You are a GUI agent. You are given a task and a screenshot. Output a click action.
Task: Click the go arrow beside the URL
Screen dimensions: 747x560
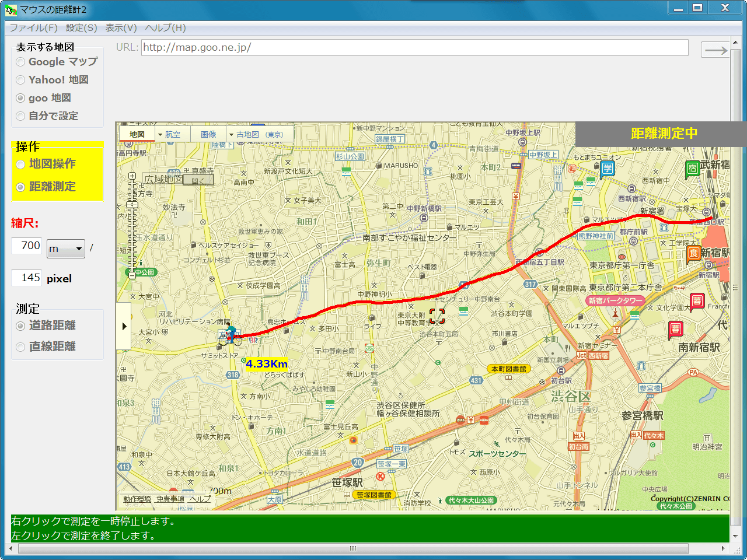click(715, 50)
